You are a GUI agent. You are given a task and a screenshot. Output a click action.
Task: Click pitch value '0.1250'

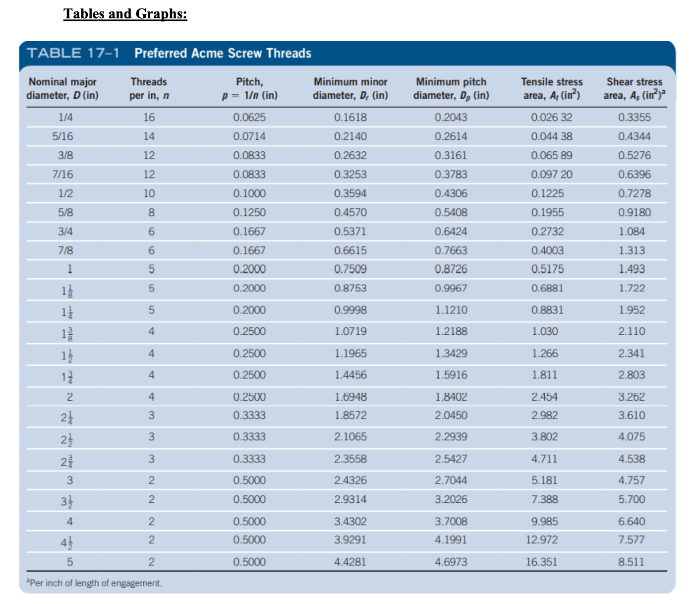coord(249,212)
